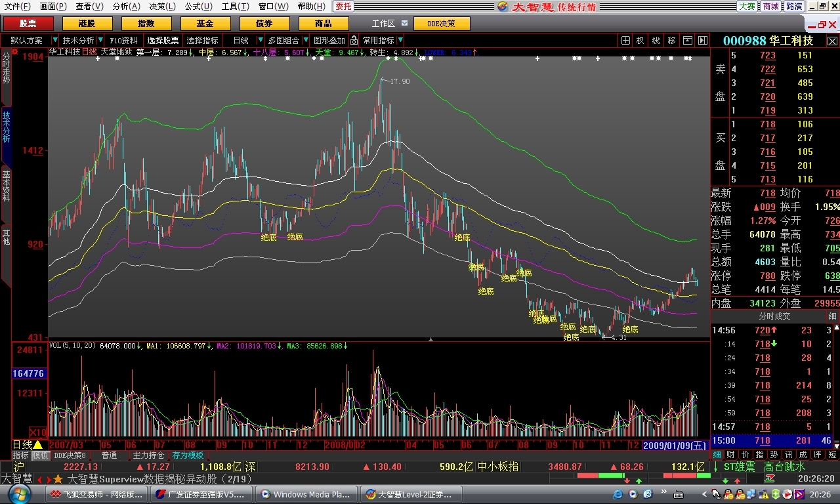Screen dimensions: 840x504
Task: Click 图形叠加 in toolbar
Action: [329, 41]
